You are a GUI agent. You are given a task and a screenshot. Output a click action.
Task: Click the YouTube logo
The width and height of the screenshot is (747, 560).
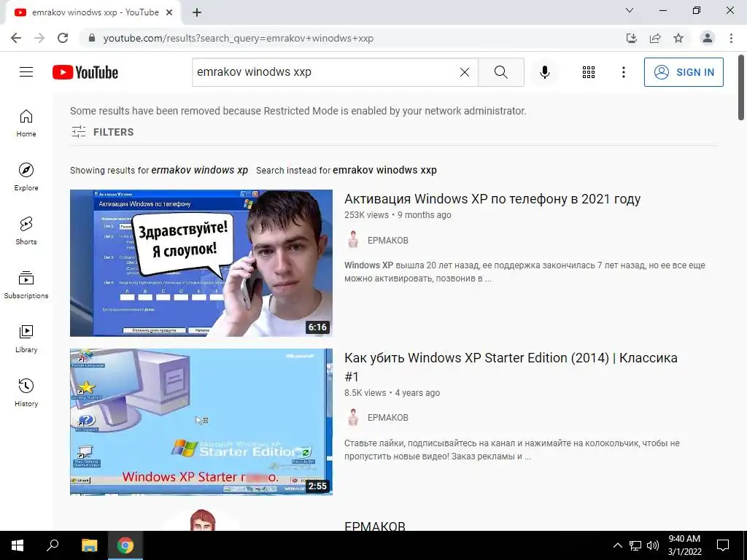tap(85, 72)
